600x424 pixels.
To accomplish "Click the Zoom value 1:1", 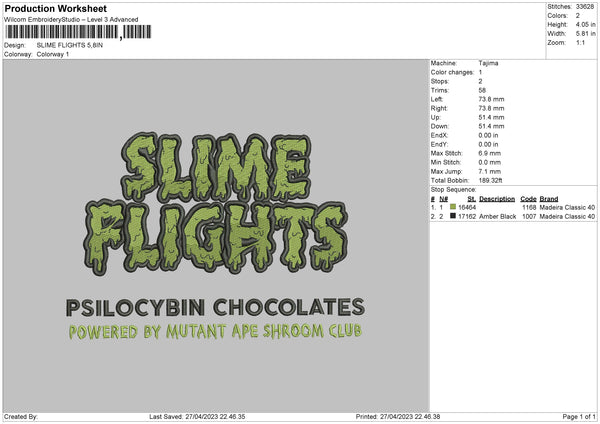I will [580, 42].
